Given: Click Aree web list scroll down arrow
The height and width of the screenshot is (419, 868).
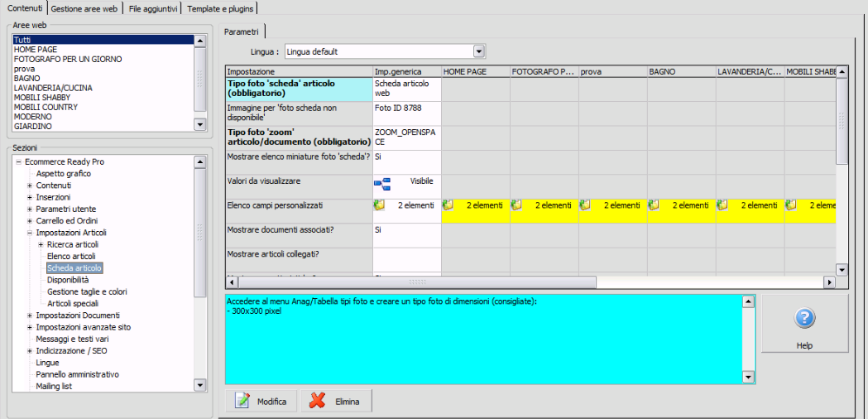Looking at the screenshot, I should (x=200, y=126).
